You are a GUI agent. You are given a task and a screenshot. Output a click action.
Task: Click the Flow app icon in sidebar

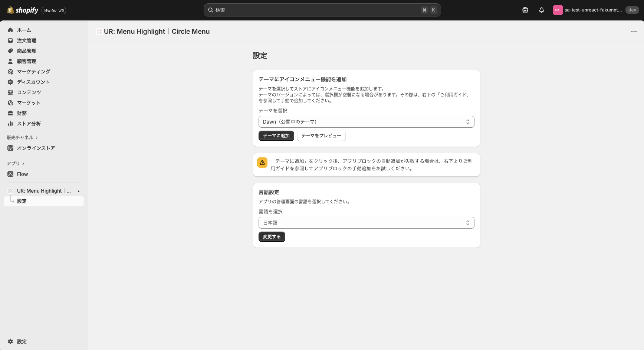coord(10,174)
